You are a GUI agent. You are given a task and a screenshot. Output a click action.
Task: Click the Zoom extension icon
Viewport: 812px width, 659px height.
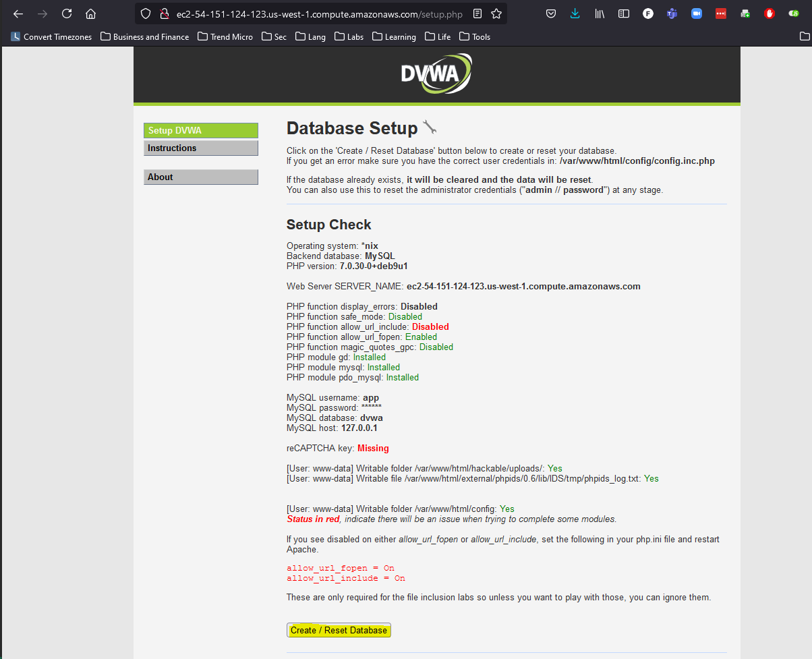(x=697, y=13)
